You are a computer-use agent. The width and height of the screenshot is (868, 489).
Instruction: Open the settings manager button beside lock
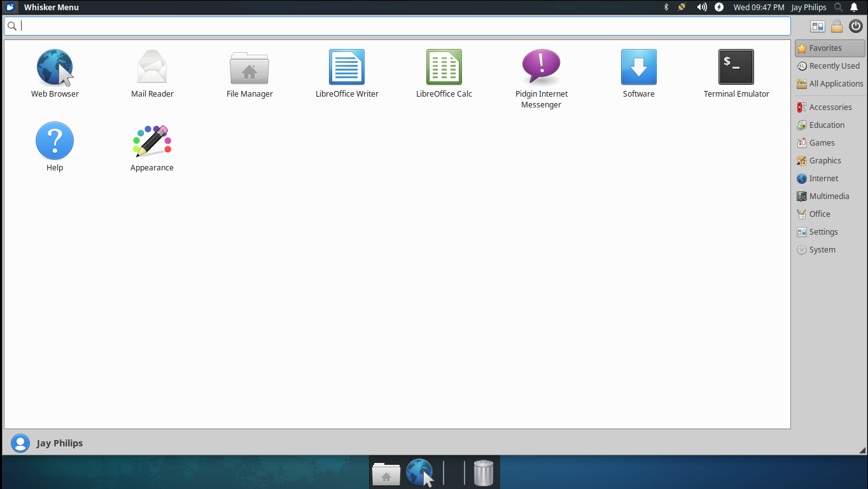pyautogui.click(x=818, y=26)
